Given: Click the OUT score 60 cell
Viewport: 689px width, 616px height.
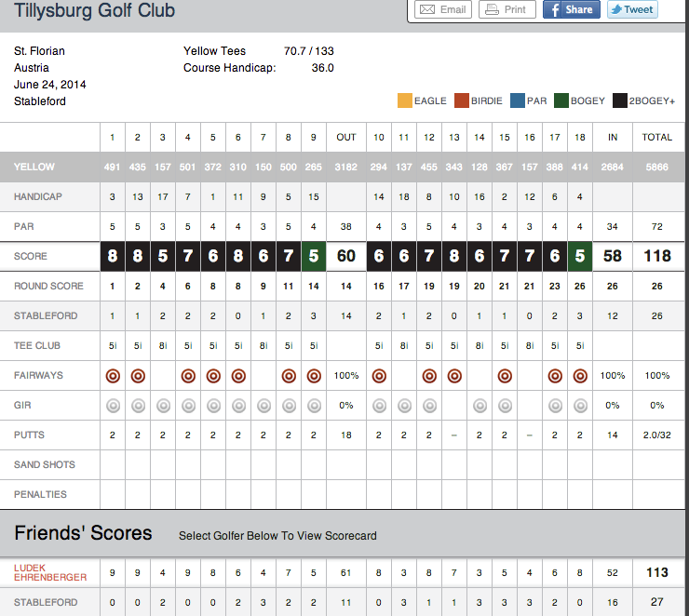Looking at the screenshot, I should pyautogui.click(x=346, y=256).
